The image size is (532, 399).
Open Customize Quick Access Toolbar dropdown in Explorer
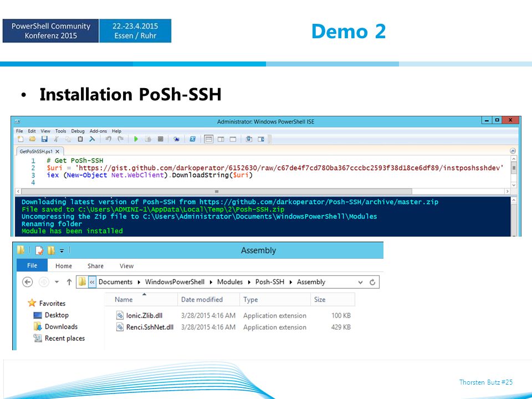point(62,250)
